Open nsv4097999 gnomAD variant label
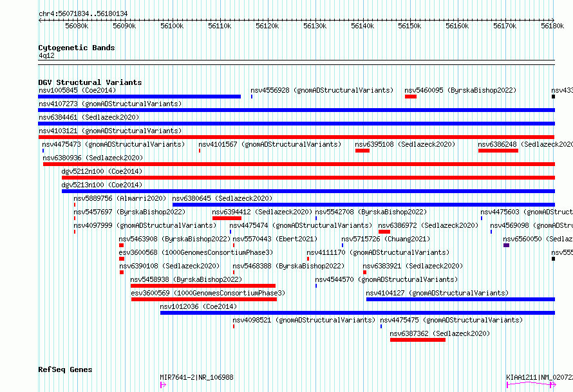573x392 pixels. click(x=145, y=225)
